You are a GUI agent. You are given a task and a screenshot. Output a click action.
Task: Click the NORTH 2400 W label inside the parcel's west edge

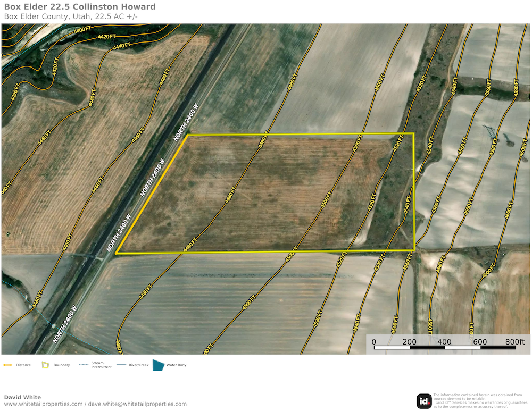coord(152,178)
